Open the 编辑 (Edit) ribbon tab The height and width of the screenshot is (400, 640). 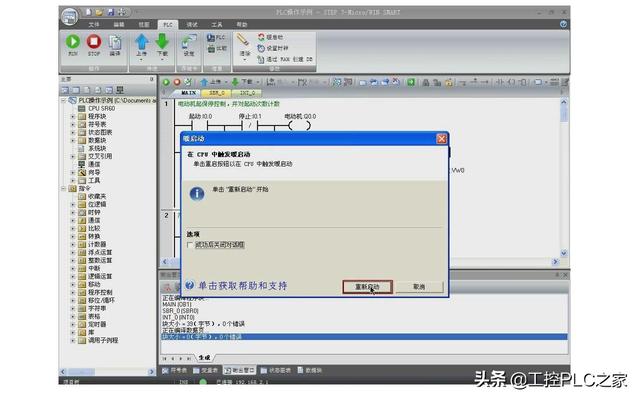coord(119,24)
